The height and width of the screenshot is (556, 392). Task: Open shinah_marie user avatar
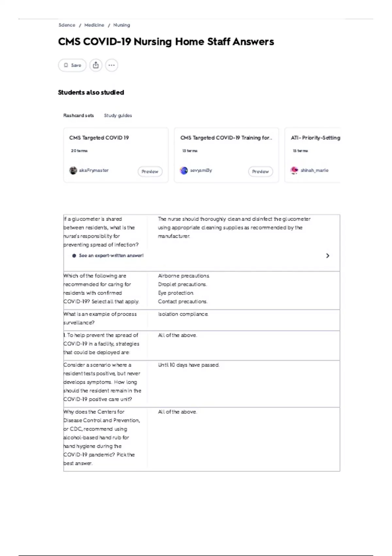(294, 170)
